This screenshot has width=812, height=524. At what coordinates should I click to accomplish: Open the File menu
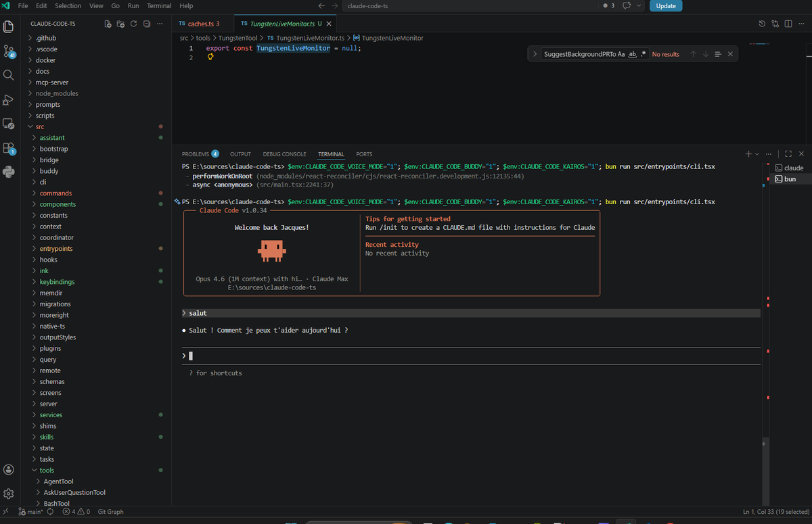tap(23, 5)
